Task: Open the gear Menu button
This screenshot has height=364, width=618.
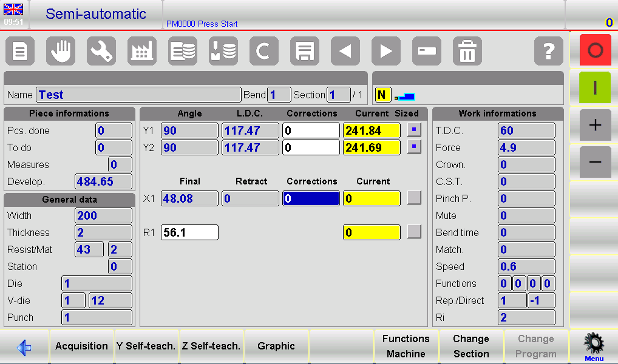Action: pos(594,346)
